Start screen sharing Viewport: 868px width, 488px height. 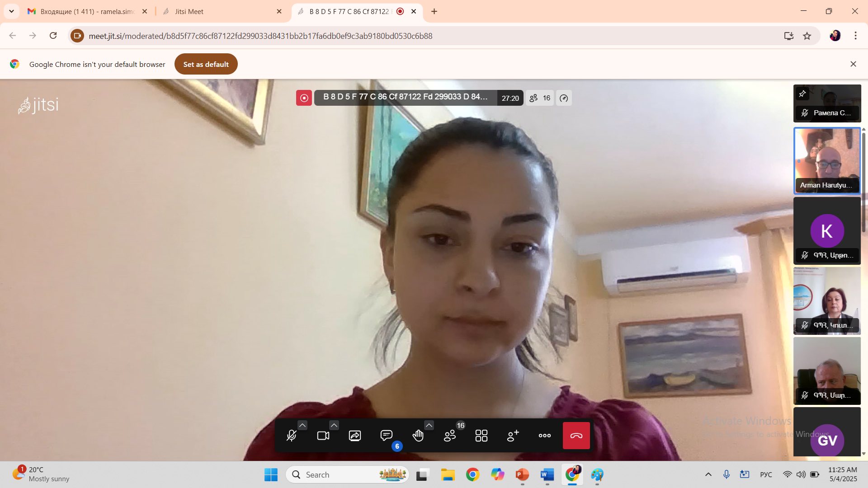pyautogui.click(x=355, y=436)
